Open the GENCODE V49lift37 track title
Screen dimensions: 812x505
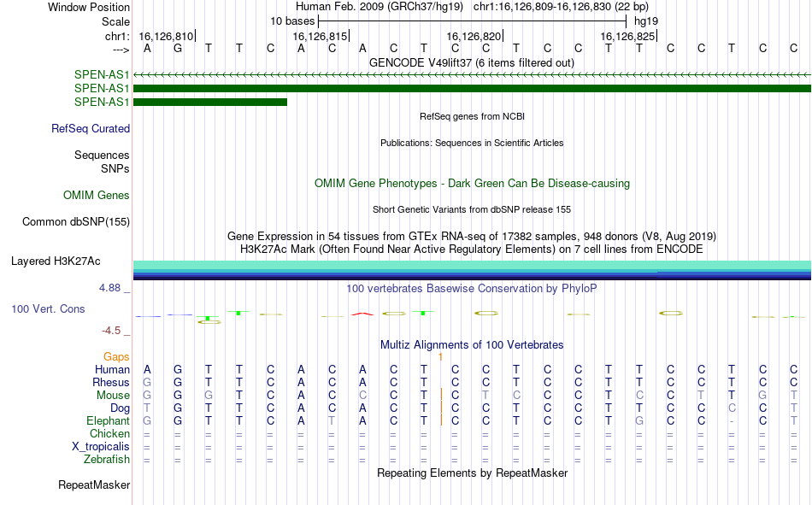471,62
